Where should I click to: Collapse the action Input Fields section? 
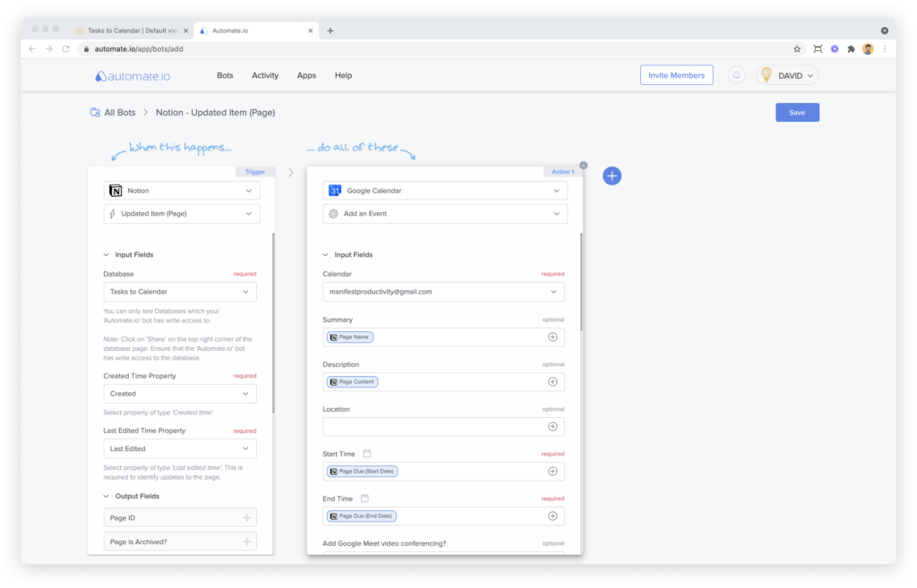tap(325, 255)
